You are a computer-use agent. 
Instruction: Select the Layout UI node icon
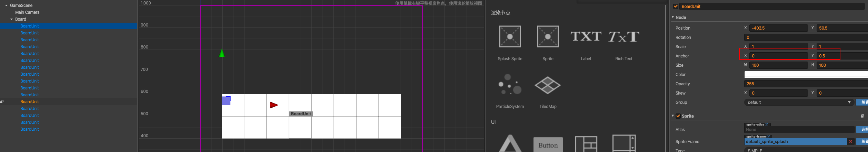(586, 144)
